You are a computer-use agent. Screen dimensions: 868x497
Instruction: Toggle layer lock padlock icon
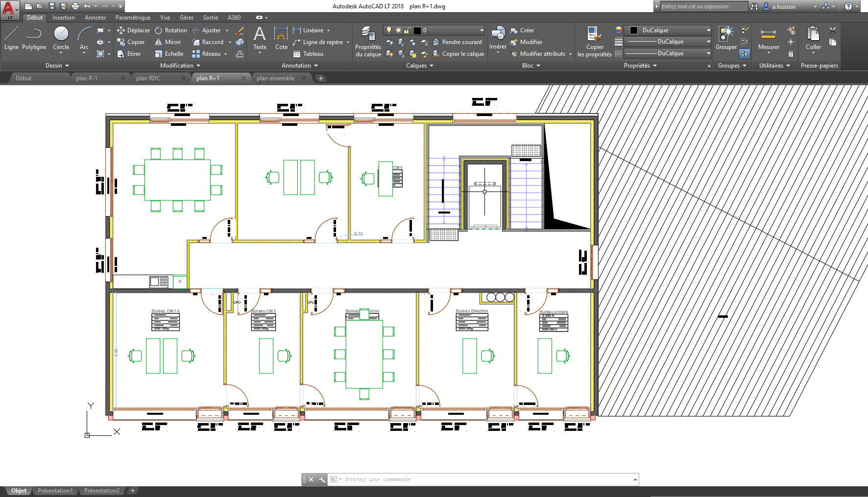tap(407, 30)
